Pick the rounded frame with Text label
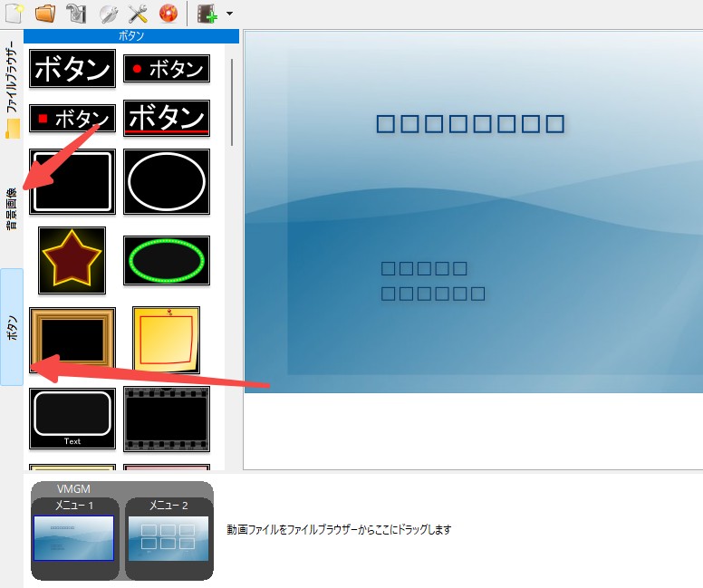Screen dimensions: 703x588 coord(72,419)
